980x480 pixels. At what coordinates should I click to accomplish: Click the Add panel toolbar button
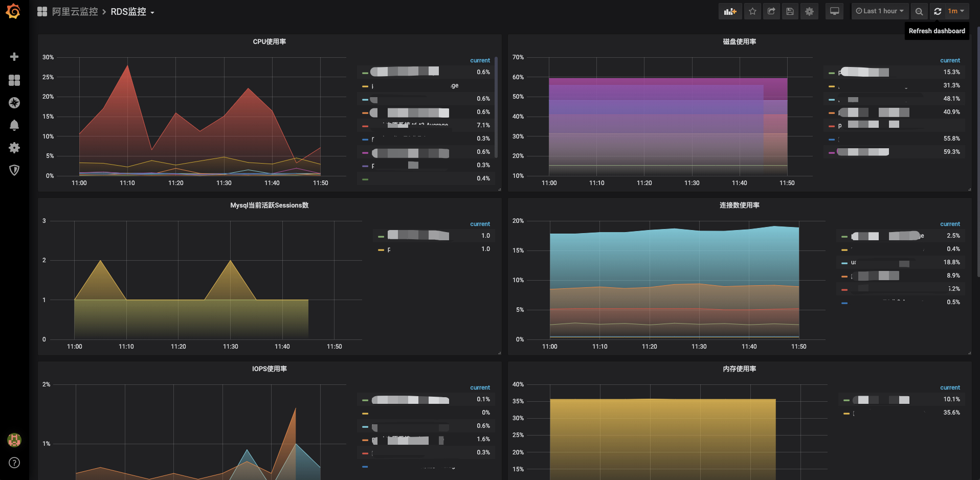730,11
